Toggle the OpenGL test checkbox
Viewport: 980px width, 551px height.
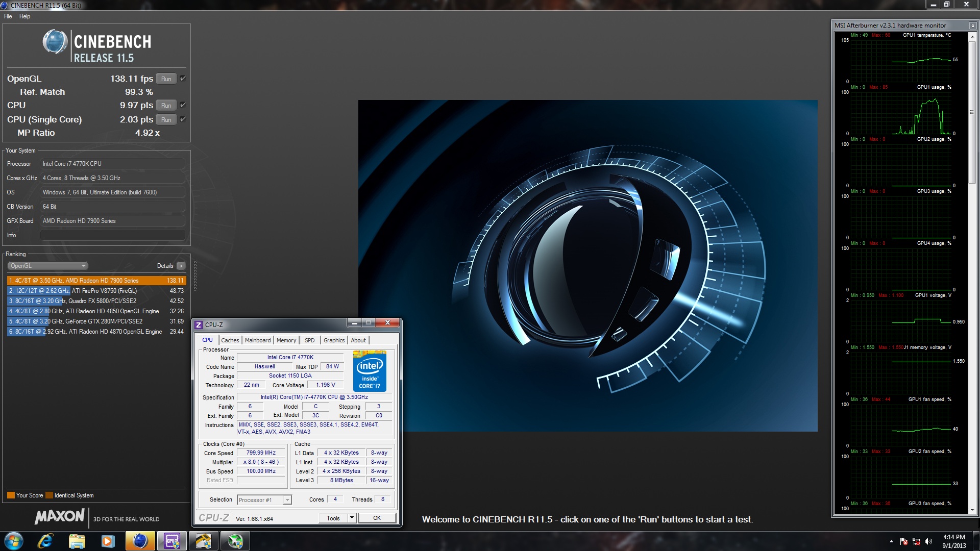(x=183, y=79)
